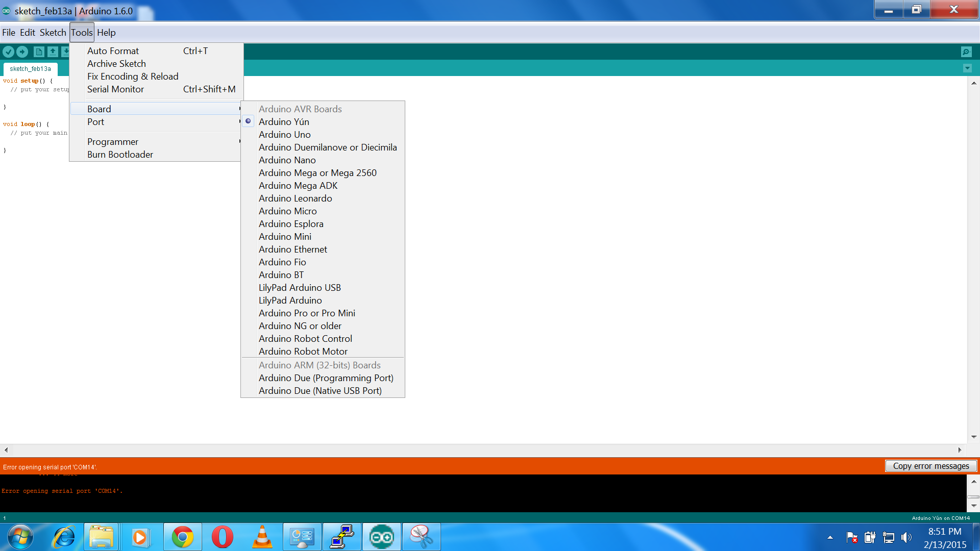Open the File menu
980x551 pixels.
[8, 32]
